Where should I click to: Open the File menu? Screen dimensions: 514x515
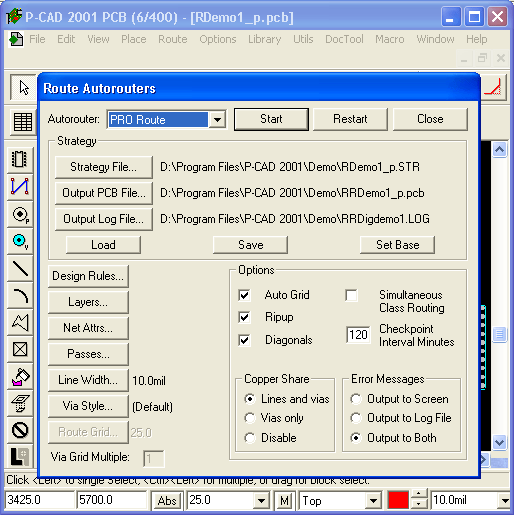(x=37, y=39)
